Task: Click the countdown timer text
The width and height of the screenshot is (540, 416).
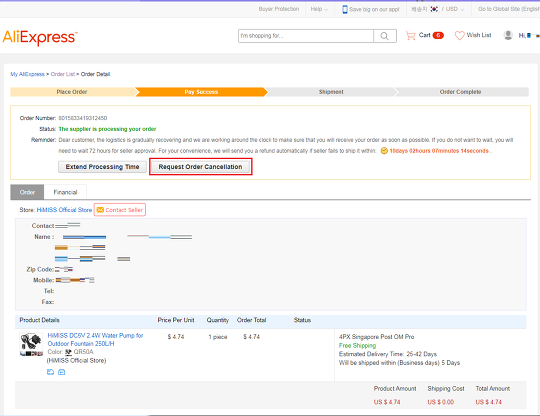Action: point(439,151)
